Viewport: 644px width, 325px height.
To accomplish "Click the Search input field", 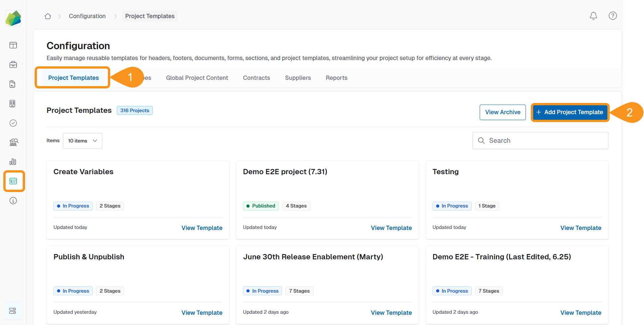I will click(x=544, y=141).
